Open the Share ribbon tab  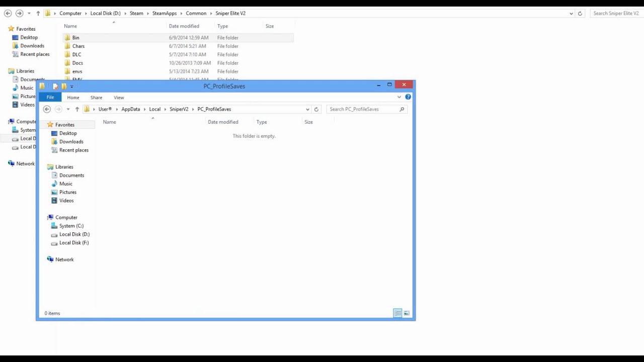(96, 98)
